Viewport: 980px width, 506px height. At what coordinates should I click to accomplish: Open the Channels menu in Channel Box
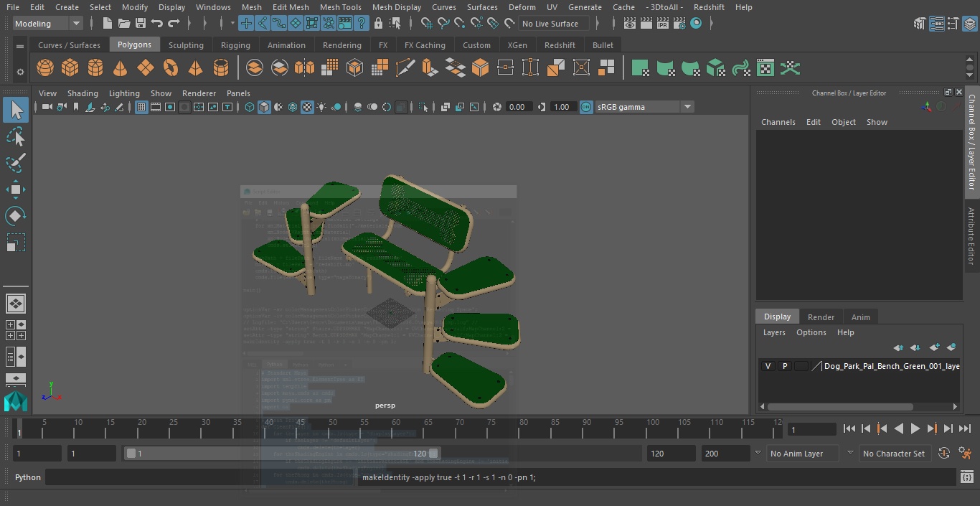[778, 122]
